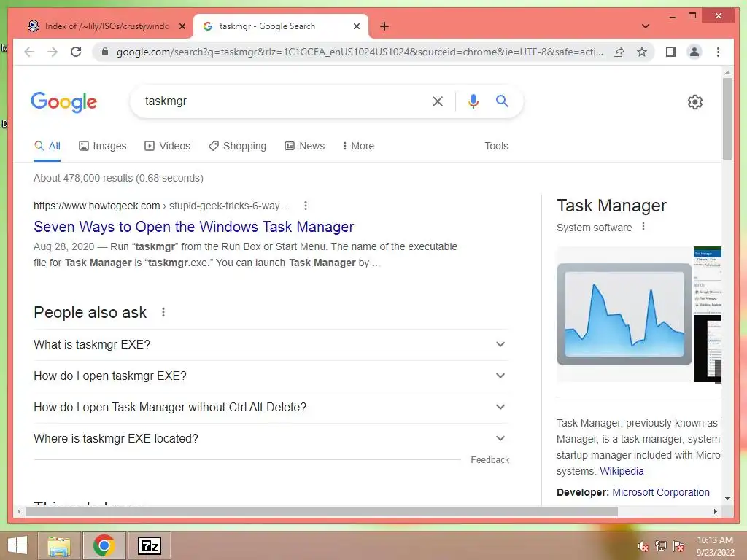Image resolution: width=747 pixels, height=560 pixels.
Task: Open options beside the howtogeek result
Action: point(306,206)
